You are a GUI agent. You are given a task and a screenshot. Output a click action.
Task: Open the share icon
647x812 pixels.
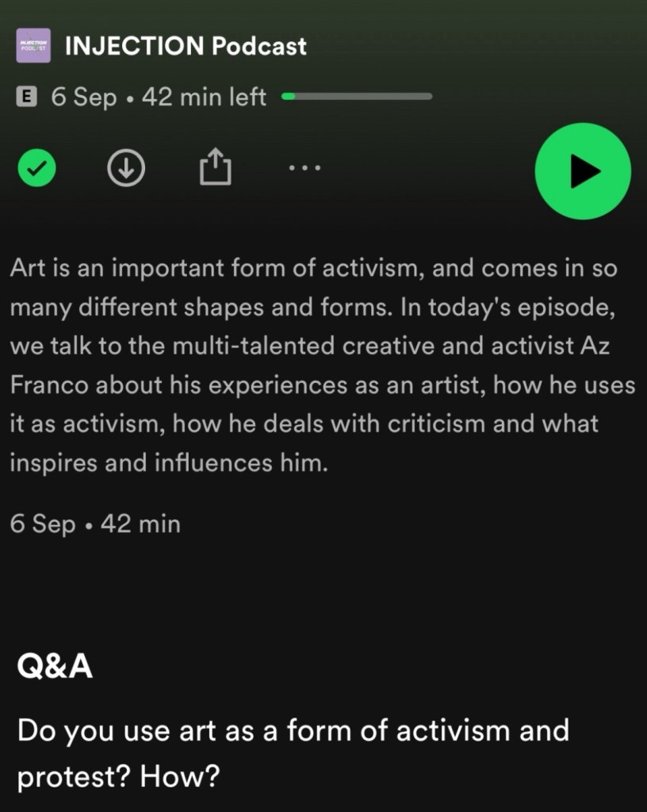click(x=215, y=168)
